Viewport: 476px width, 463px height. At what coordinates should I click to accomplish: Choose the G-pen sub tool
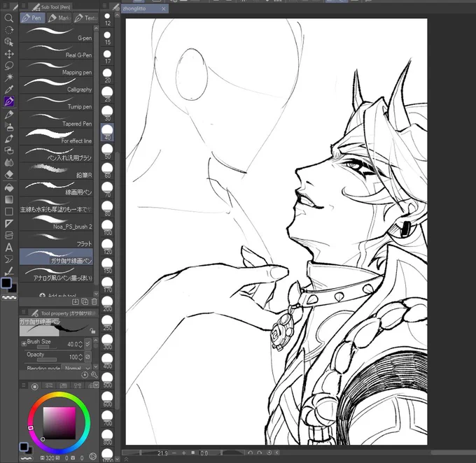tap(56, 34)
